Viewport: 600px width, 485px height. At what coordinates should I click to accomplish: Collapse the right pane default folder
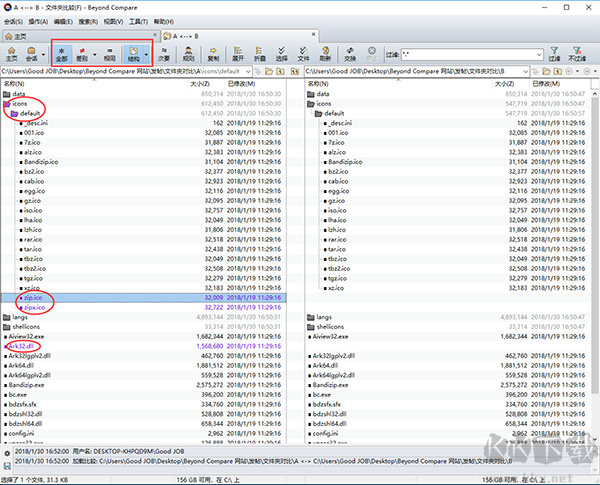[319, 113]
